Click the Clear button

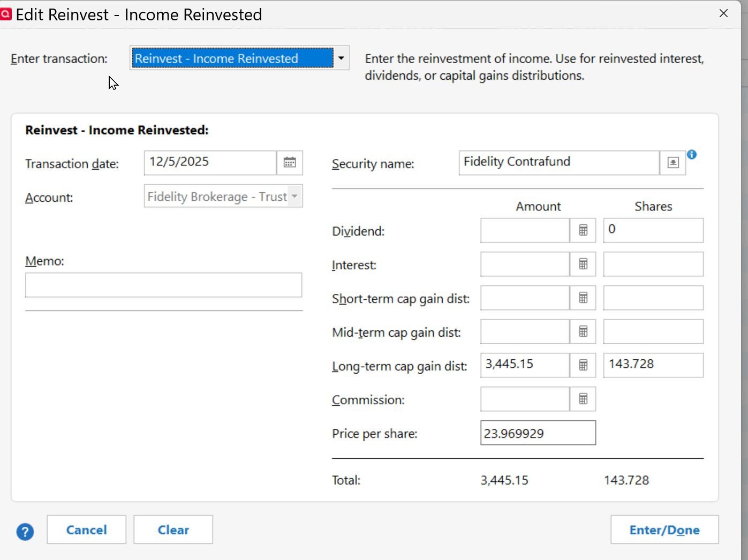coord(173,529)
